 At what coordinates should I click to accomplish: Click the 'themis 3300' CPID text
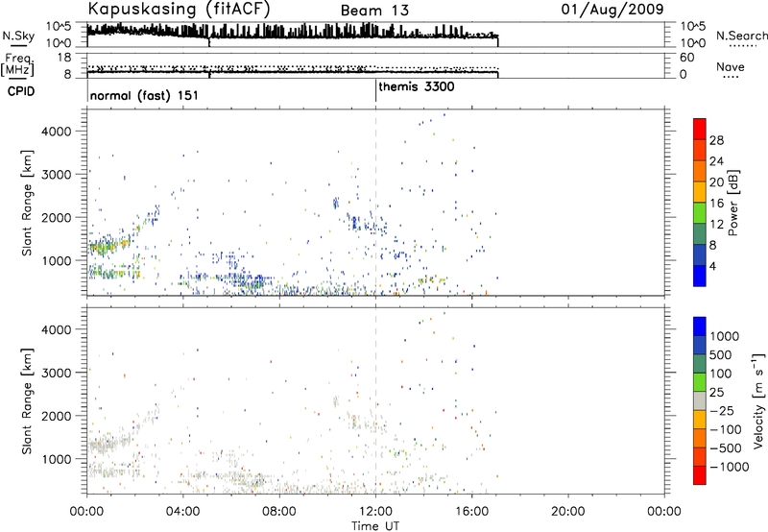click(x=417, y=86)
